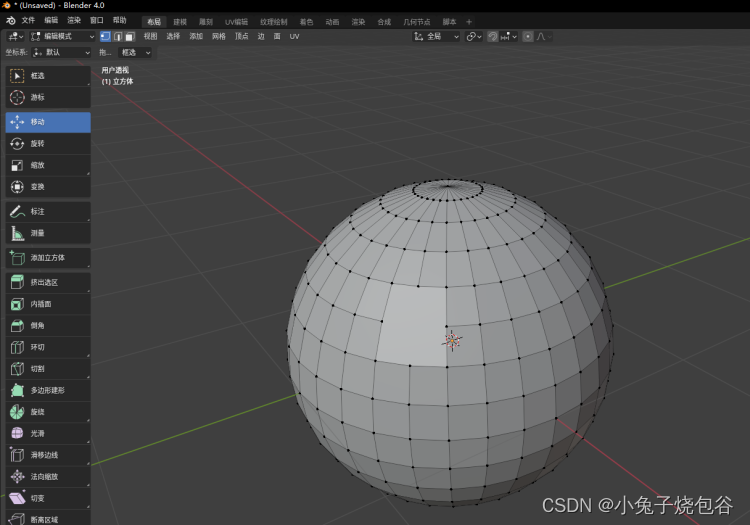Add a workspace with the plus icon
750x525 pixels.
469,22
